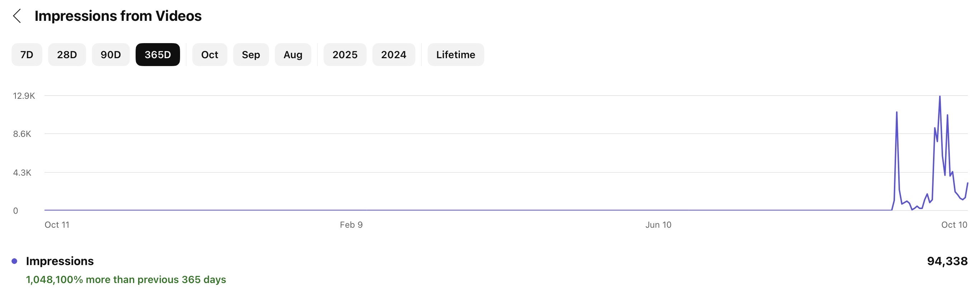Select the 365D range button
This screenshot has width=980, height=292.
click(x=157, y=55)
